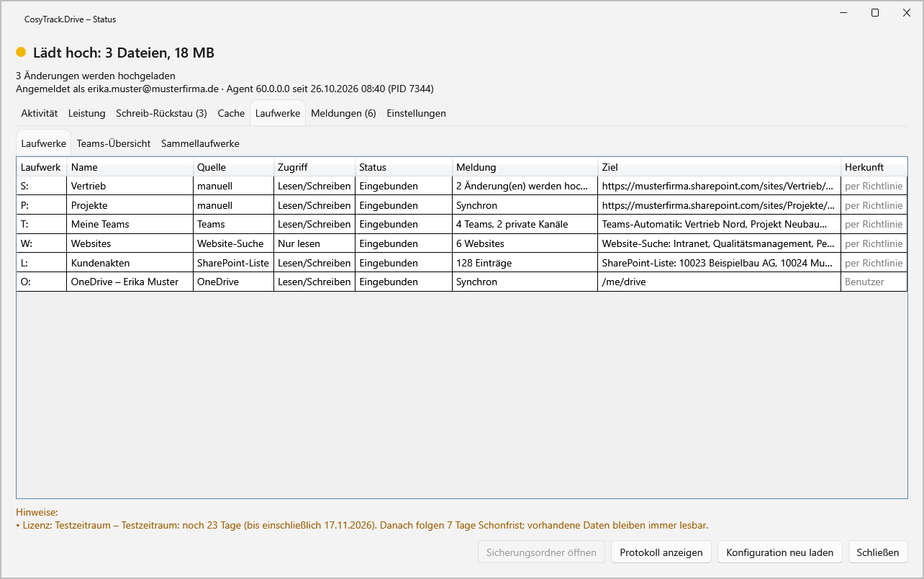The image size is (924, 579).
Task: Click the drive letter S: cell
Action: pyautogui.click(x=42, y=186)
